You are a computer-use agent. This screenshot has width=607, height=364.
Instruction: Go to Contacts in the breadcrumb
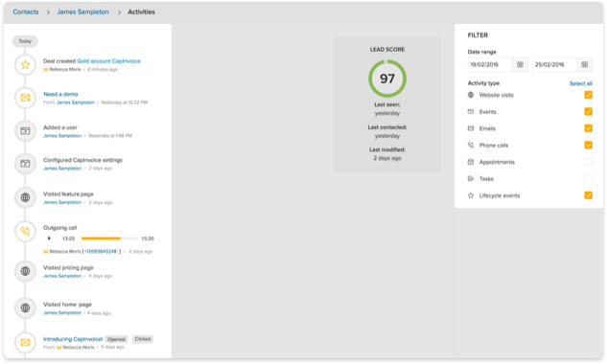pos(26,12)
